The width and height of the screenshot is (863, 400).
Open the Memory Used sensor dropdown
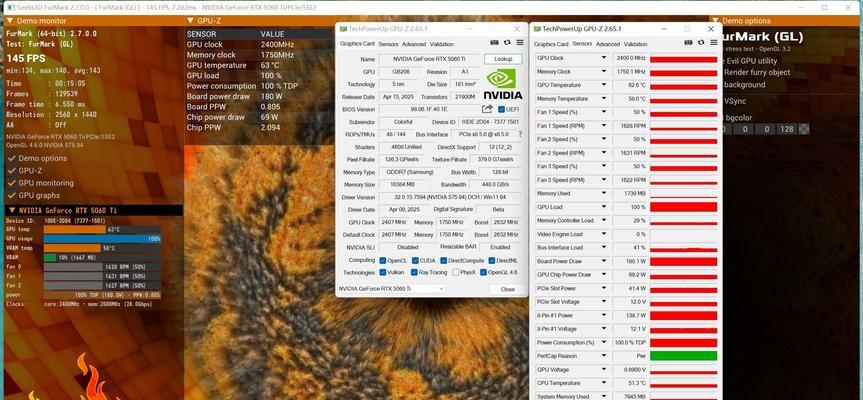[x=604, y=194]
